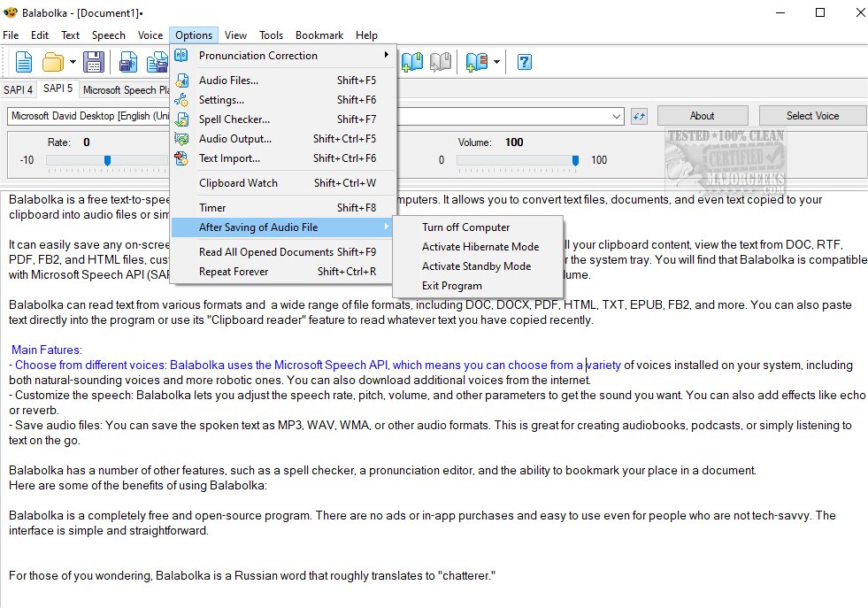Click the Rate slider thumb

pyautogui.click(x=107, y=160)
